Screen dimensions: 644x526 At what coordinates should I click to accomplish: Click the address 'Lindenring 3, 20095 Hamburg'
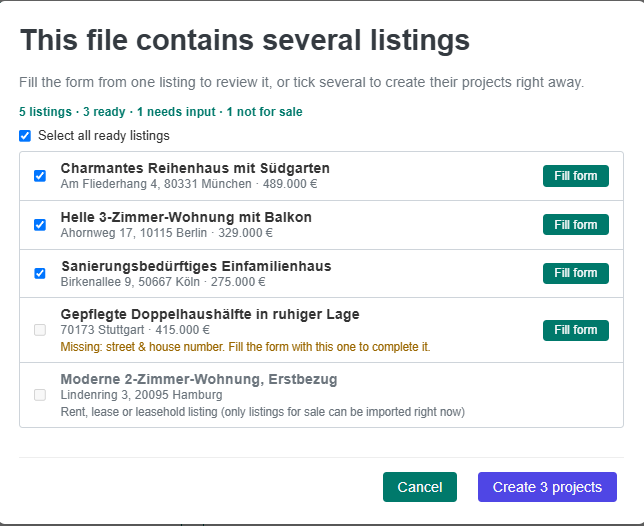coord(141,395)
